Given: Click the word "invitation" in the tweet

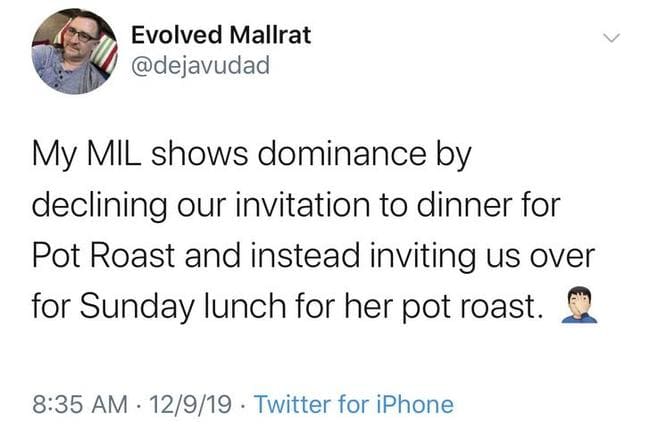Looking at the screenshot, I should 303,204.
